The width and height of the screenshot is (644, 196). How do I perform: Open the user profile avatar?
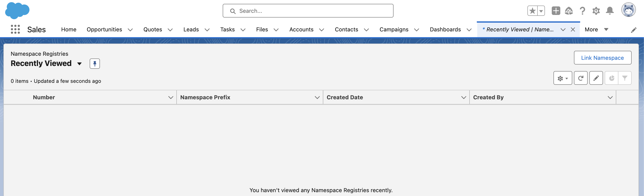[628, 10]
